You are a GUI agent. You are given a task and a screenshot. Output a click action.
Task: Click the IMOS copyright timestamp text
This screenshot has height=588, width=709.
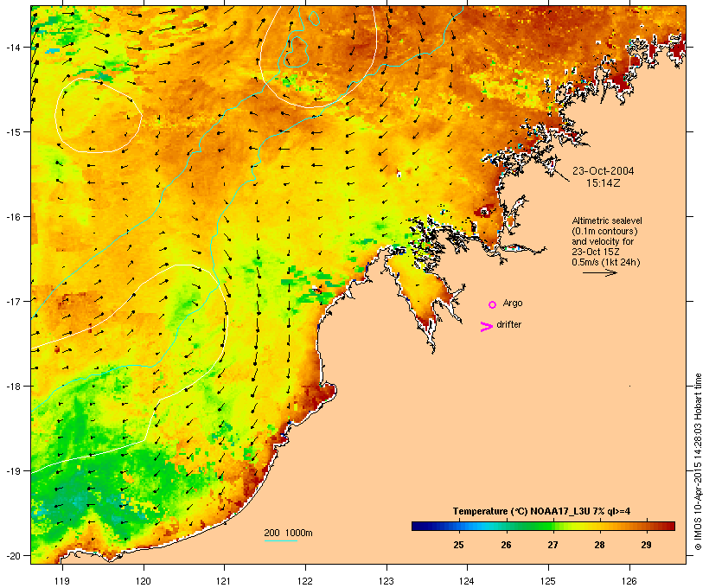coord(698,462)
